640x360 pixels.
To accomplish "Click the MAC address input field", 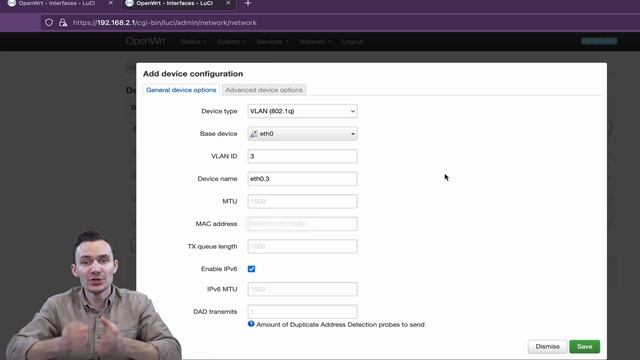I will pos(302,224).
